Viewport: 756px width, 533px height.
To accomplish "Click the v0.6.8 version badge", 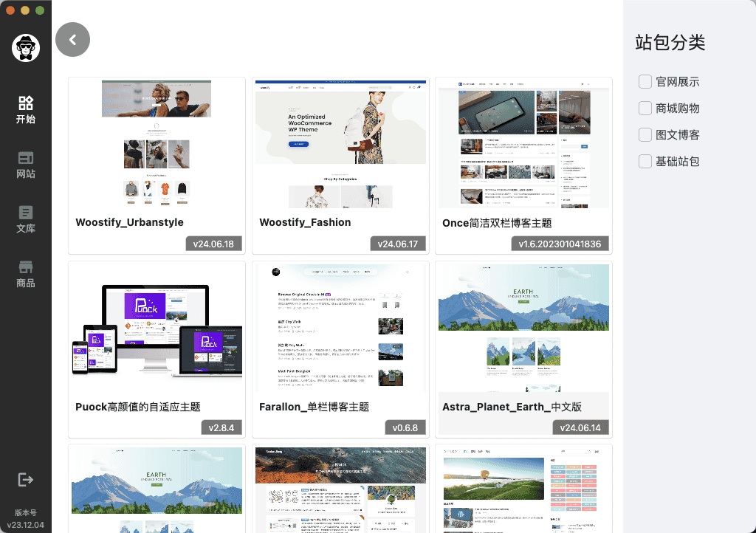I will tap(405, 428).
